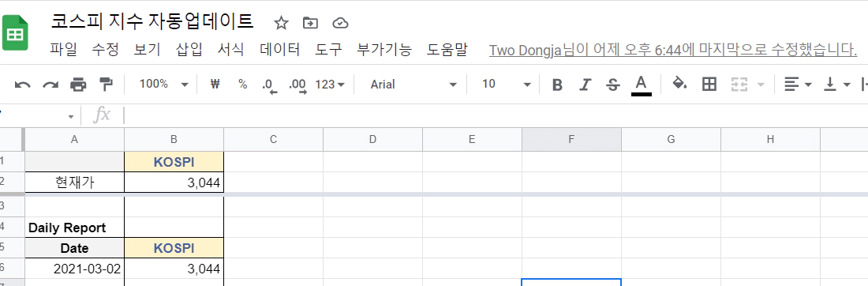Select the 3,044 value in row 2

[x=174, y=183]
